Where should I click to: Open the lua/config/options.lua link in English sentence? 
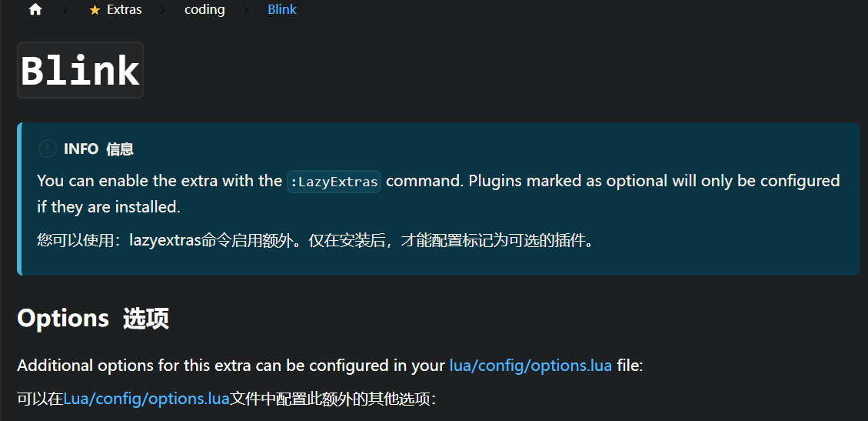pos(530,366)
